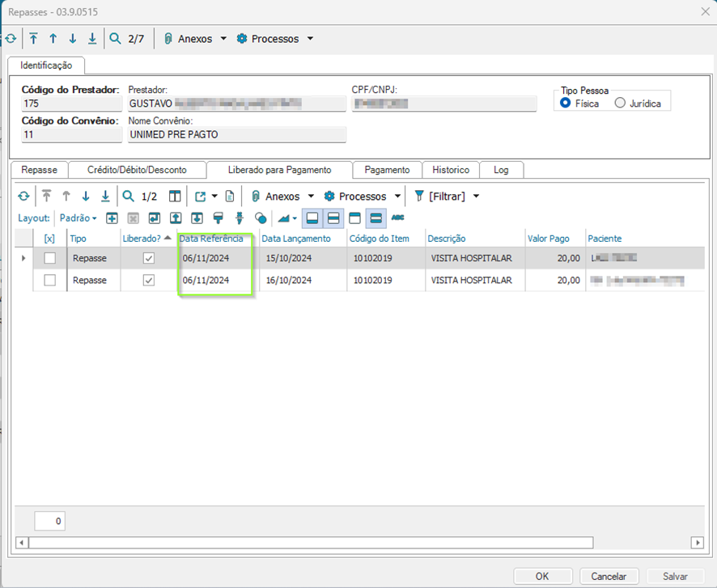Viewport: 717px width, 588px height.
Task: Click the return-arrow layout icon
Action: [x=155, y=218]
